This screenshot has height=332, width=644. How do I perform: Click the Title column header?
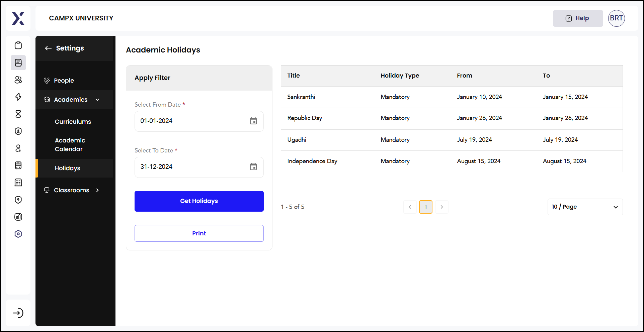(294, 76)
